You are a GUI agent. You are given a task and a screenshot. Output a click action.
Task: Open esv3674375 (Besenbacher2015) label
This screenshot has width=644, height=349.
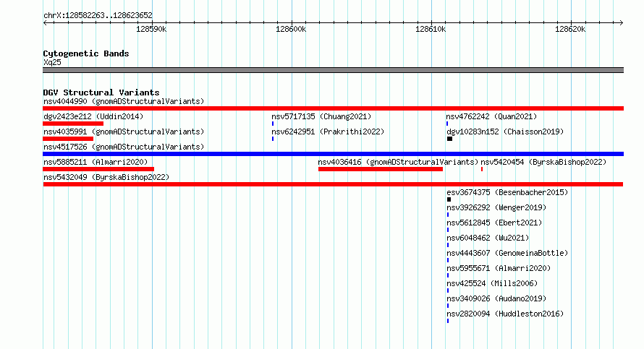507,192
